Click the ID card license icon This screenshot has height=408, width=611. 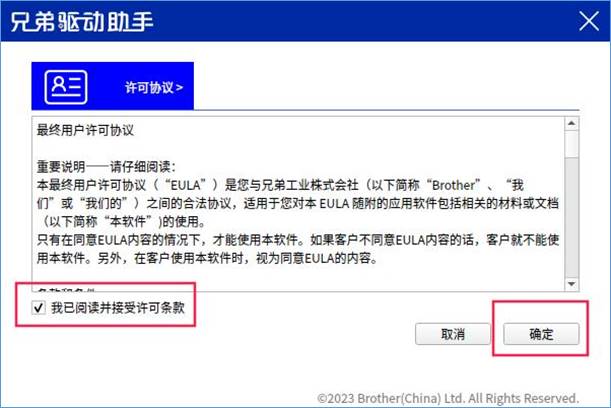coord(66,87)
